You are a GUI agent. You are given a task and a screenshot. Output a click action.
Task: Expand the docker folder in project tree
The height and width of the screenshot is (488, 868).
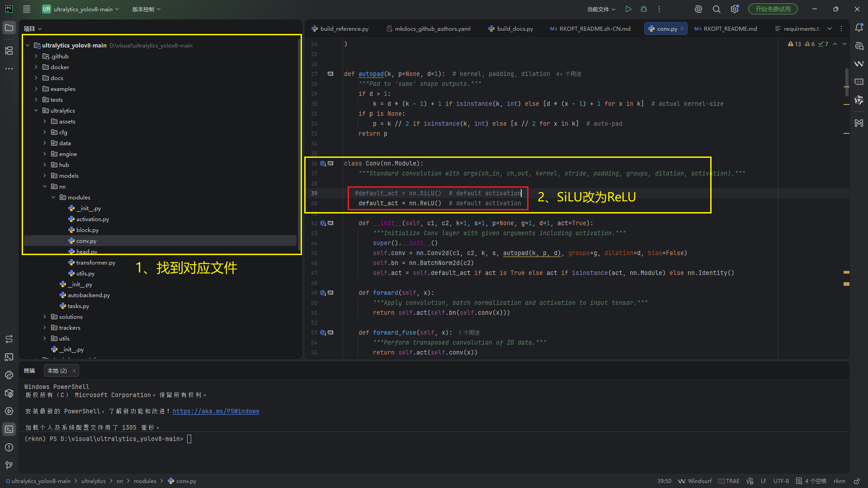[36, 67]
